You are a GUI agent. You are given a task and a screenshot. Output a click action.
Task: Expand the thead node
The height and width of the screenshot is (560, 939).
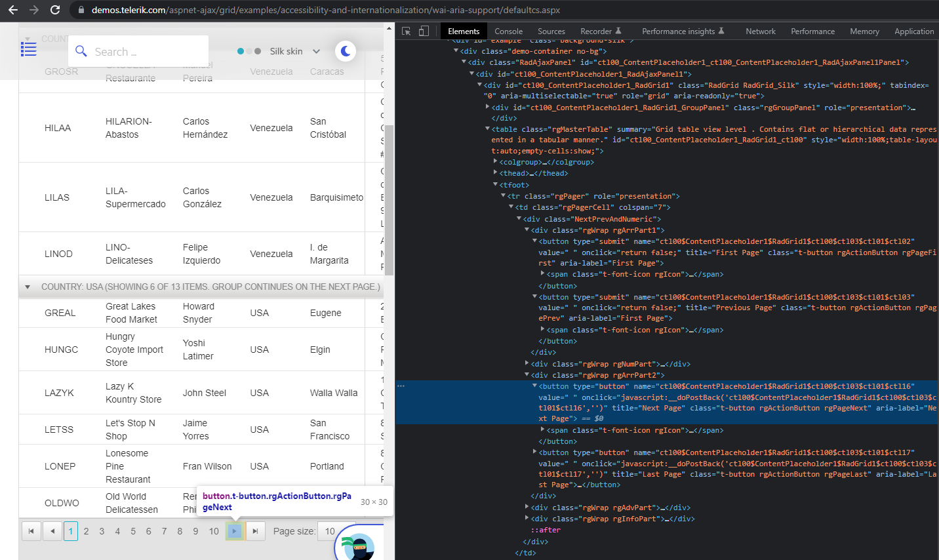point(496,172)
